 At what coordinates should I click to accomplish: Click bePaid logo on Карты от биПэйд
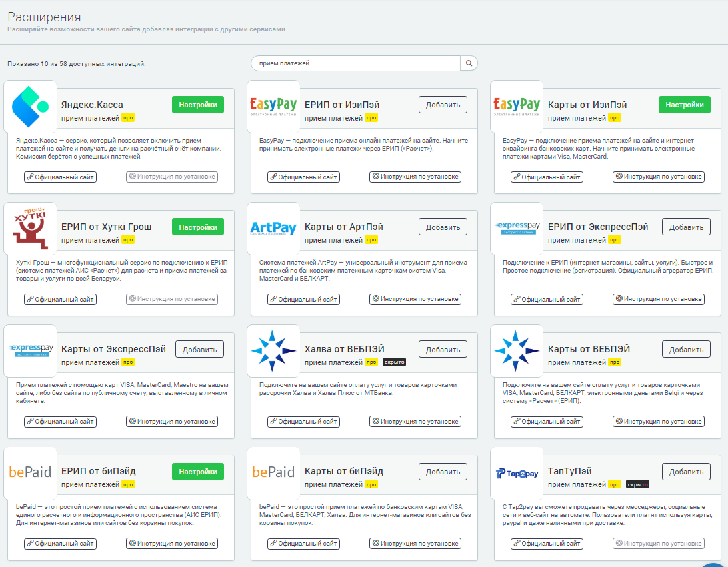[x=273, y=473]
